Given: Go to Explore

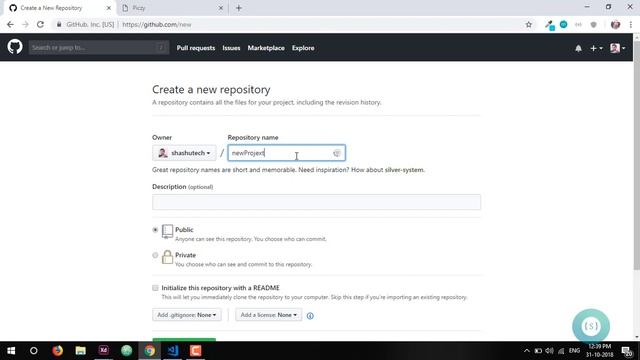Looking at the screenshot, I should (303, 48).
